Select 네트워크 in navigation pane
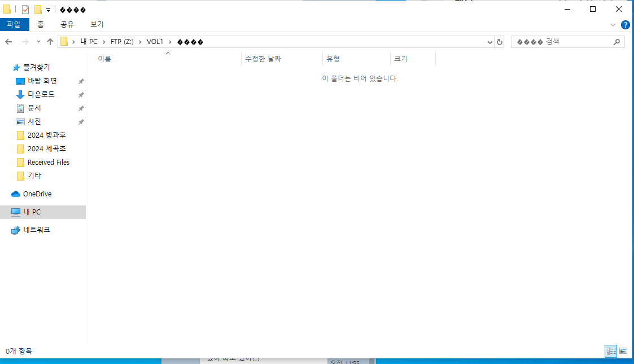This screenshot has height=364, width=634. click(36, 230)
